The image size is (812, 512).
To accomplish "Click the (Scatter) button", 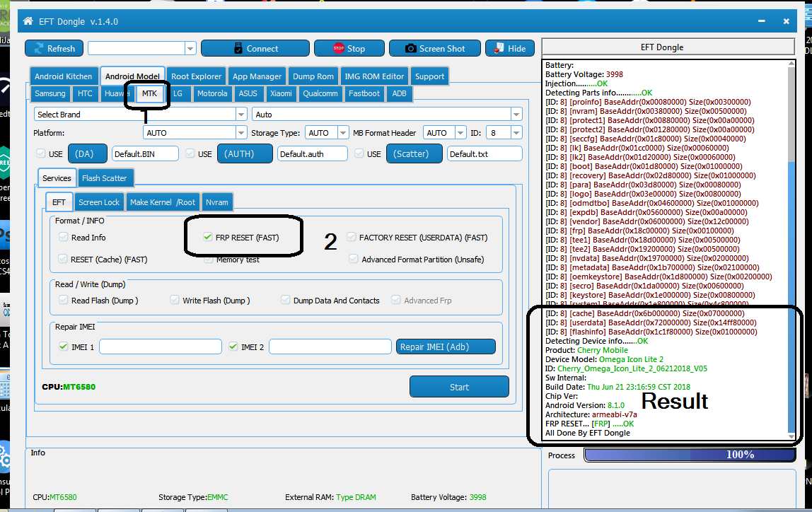I will click(414, 153).
